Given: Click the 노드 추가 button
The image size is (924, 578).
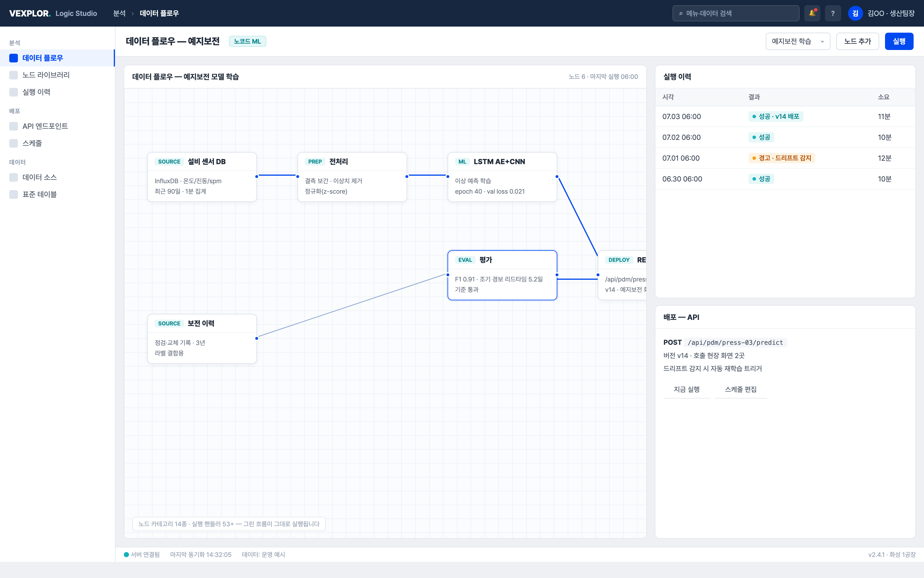Looking at the screenshot, I should pyautogui.click(x=858, y=41).
